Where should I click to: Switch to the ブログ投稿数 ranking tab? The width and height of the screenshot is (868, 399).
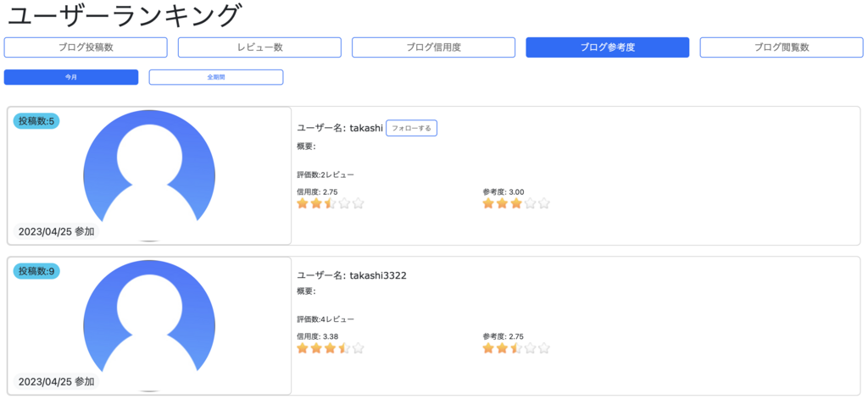(x=86, y=47)
